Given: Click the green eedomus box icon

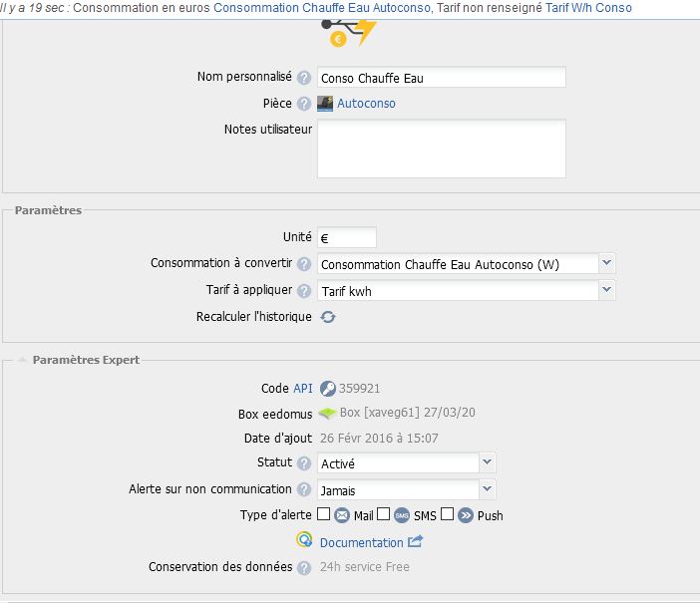Looking at the screenshot, I should click(x=327, y=414).
